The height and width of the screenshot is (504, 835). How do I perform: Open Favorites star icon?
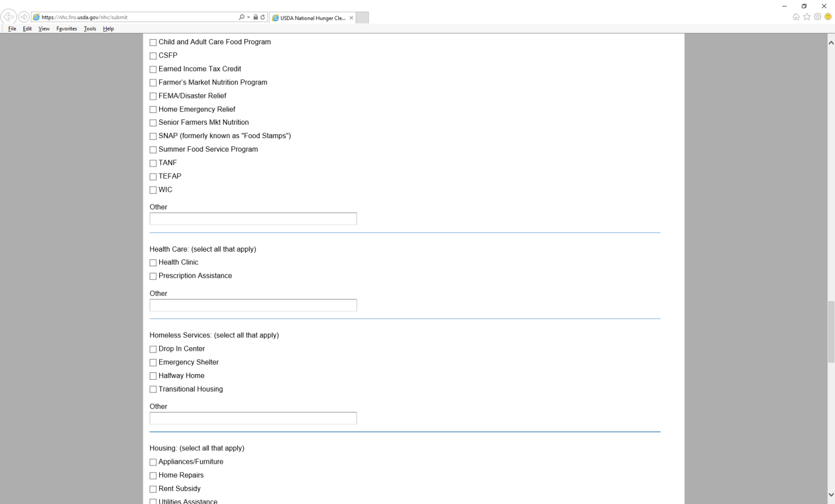807,17
